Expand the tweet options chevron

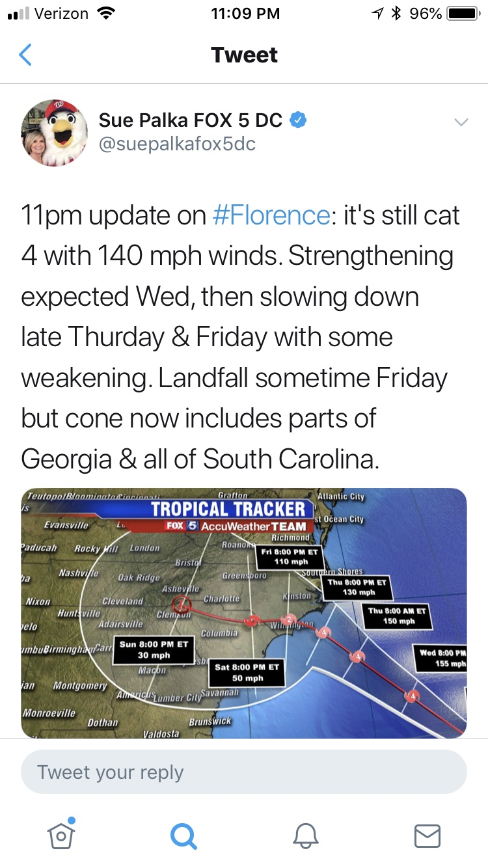point(461,122)
